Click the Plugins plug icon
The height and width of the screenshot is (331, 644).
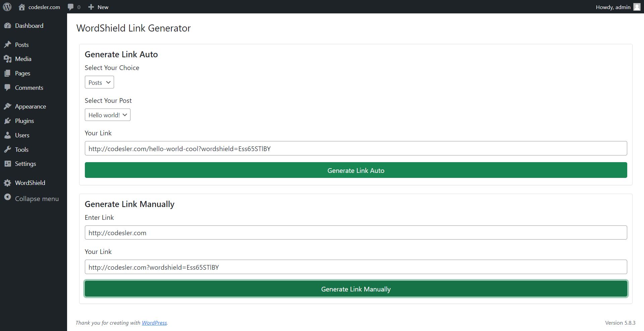(7, 121)
